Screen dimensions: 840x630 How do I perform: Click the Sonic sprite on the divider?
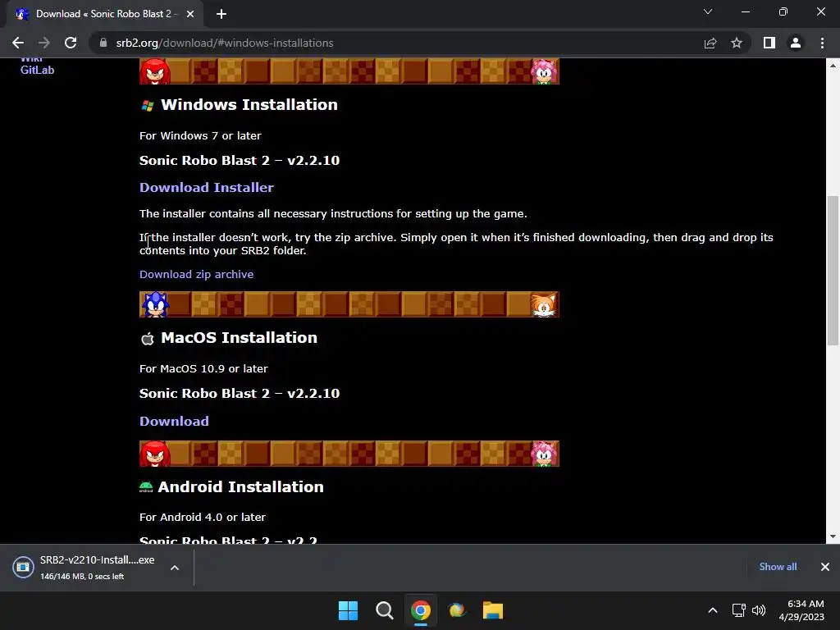pyautogui.click(x=155, y=305)
